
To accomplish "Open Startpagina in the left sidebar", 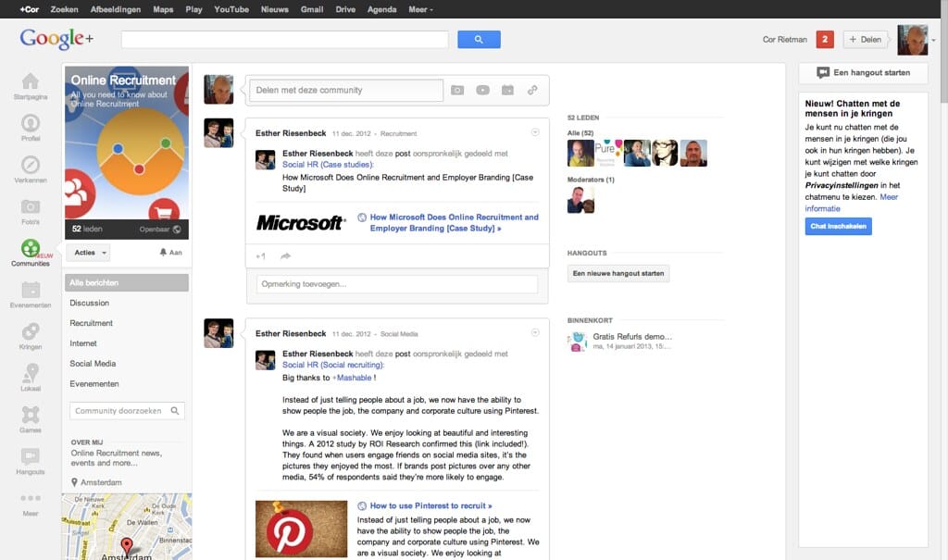I will [x=31, y=85].
